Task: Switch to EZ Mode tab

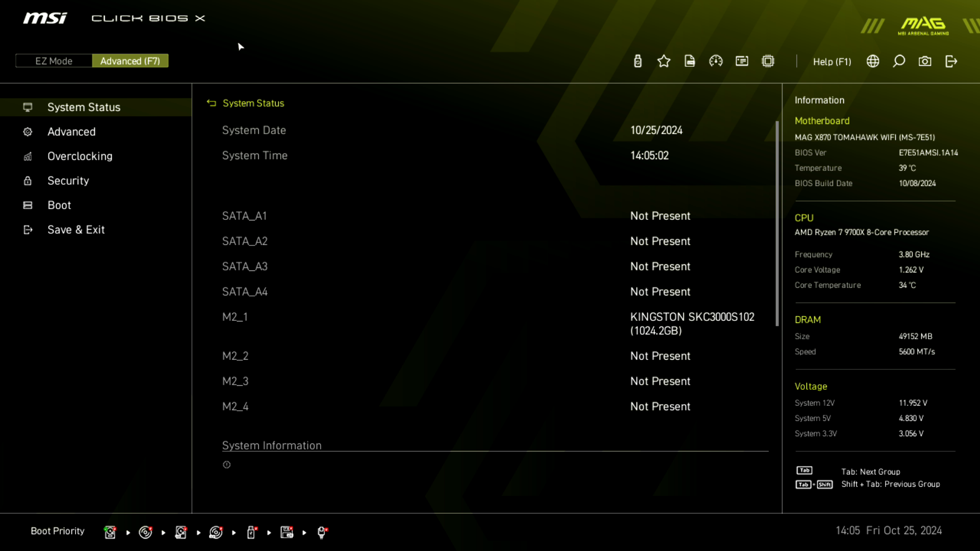Action: tap(53, 61)
